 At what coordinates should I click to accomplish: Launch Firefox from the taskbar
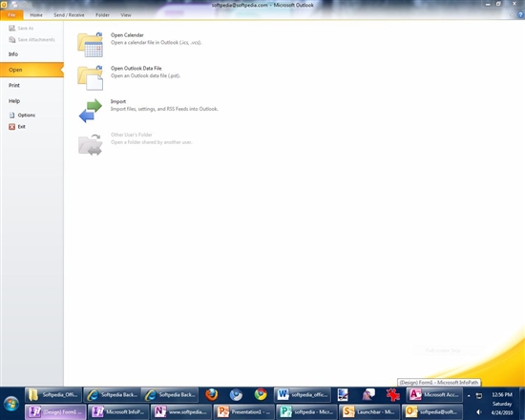[212, 394]
